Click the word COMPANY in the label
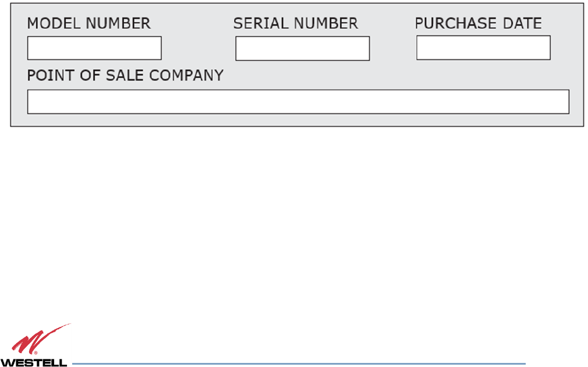The image size is (588, 367). point(186,75)
